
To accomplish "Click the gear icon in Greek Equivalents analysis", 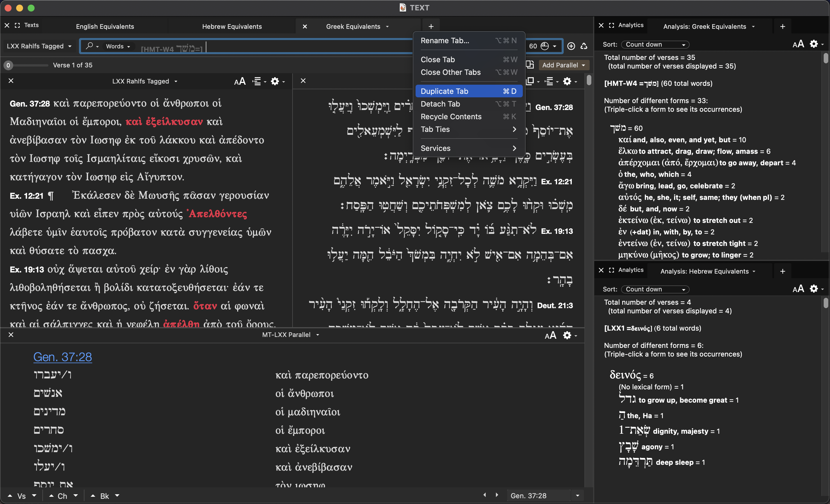I will [814, 44].
